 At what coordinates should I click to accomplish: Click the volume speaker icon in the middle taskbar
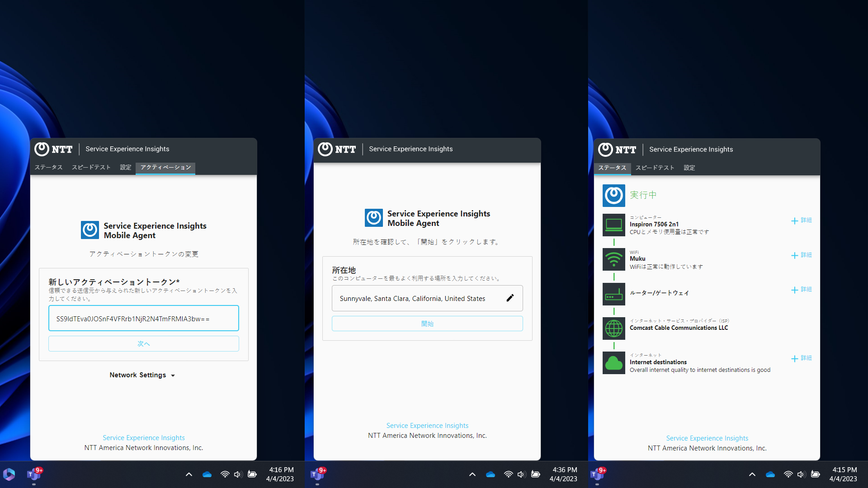[x=522, y=474]
